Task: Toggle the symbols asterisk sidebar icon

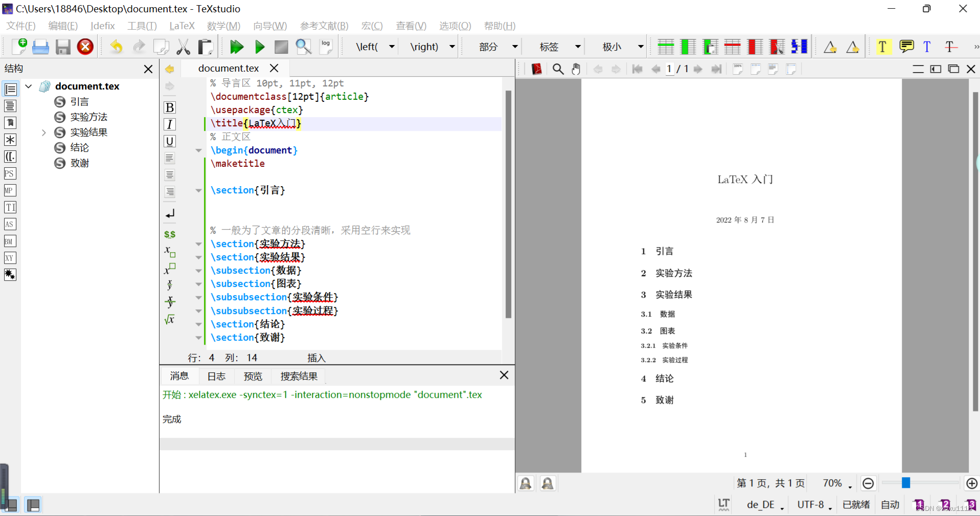Action: (x=10, y=140)
